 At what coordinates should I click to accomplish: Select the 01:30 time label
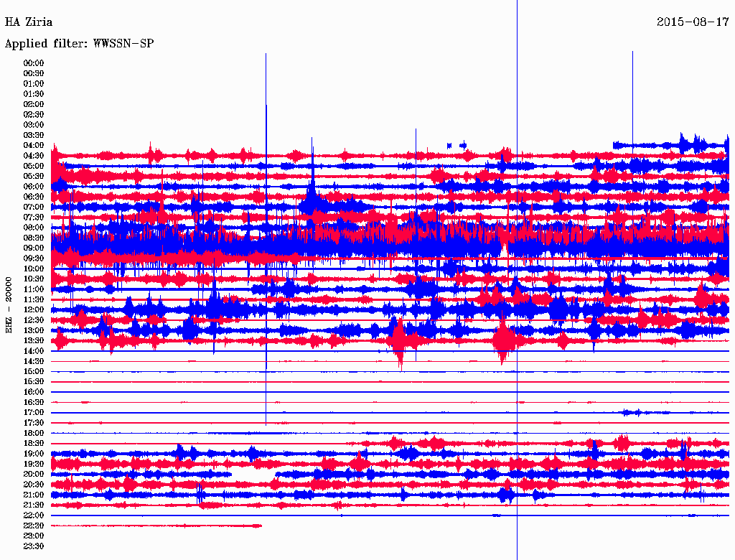click(34, 94)
